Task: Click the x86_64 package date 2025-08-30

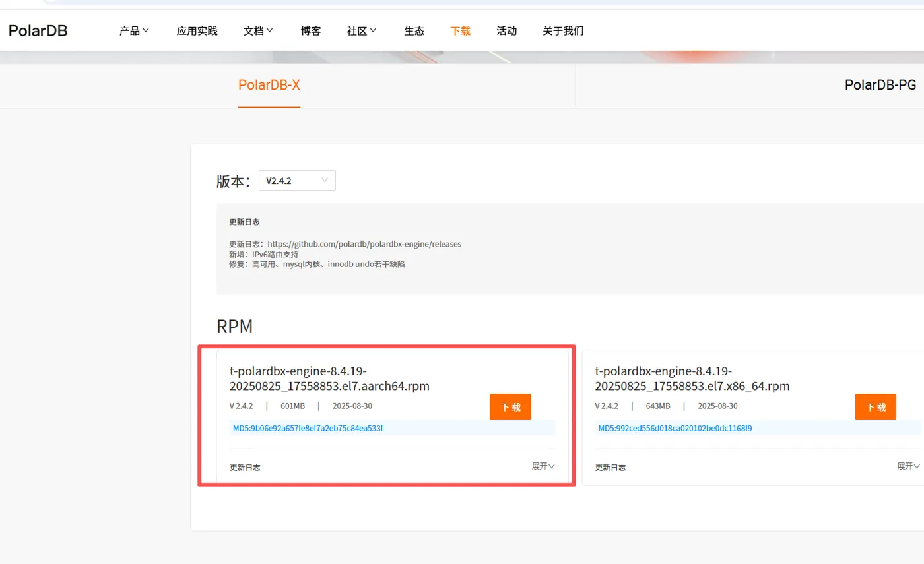Action: tap(717, 406)
